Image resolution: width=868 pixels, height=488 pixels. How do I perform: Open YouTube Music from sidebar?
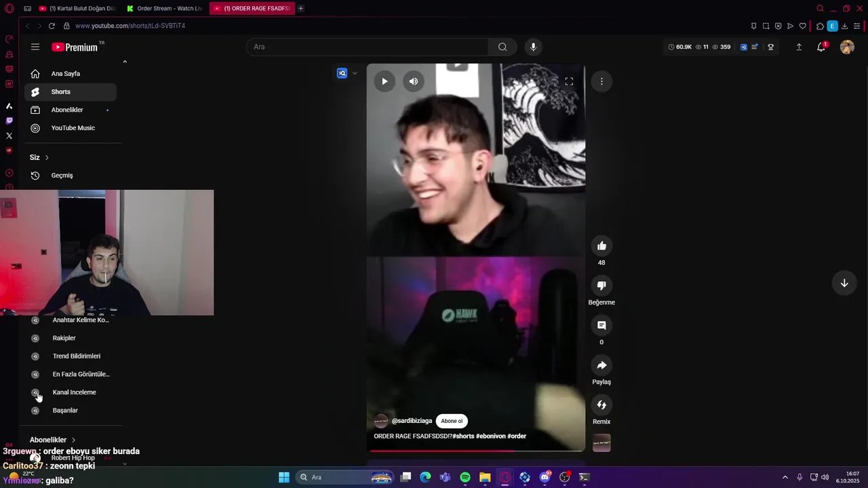click(71, 128)
